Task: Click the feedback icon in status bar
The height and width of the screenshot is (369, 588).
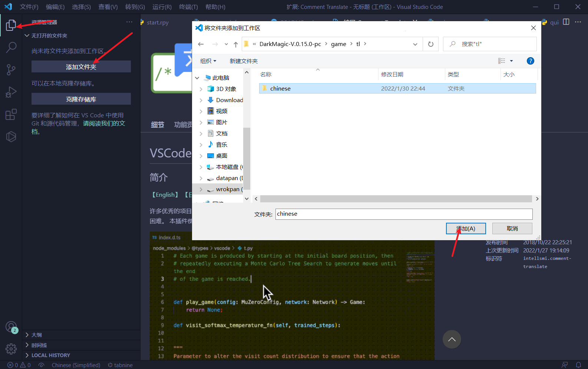Action: (565, 365)
